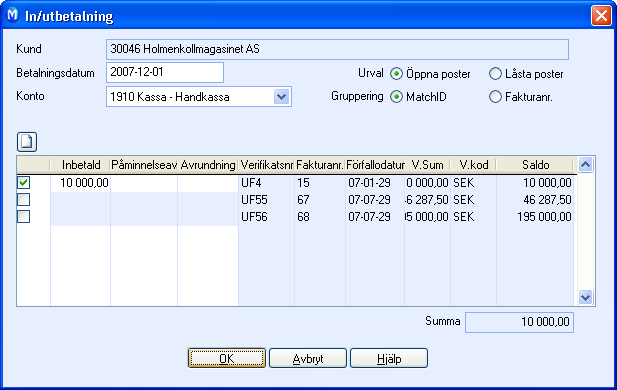The image size is (617, 390).
Task: Select the UF4 verification cell
Action: [266, 183]
